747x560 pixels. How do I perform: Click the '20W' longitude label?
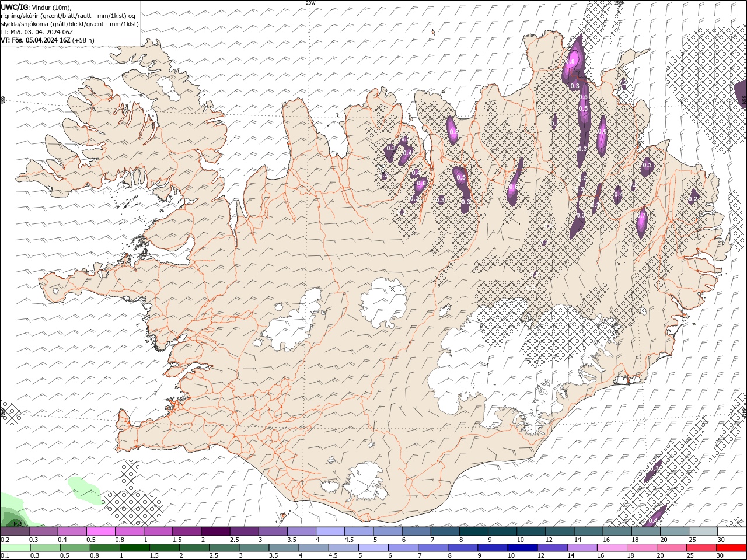click(x=310, y=3)
